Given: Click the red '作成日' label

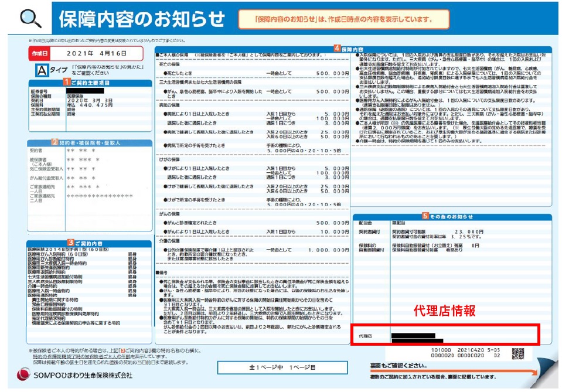Looking at the screenshot, I should 39,53.
